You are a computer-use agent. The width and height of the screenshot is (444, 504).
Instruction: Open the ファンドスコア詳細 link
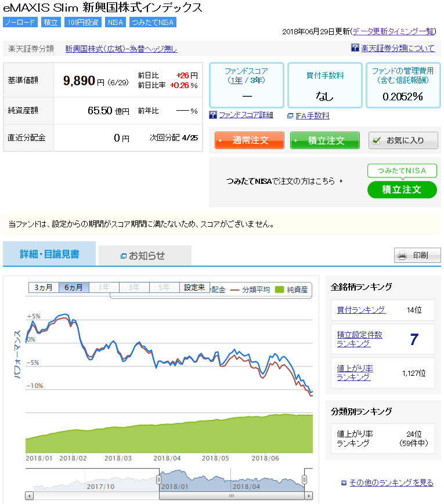point(246,115)
